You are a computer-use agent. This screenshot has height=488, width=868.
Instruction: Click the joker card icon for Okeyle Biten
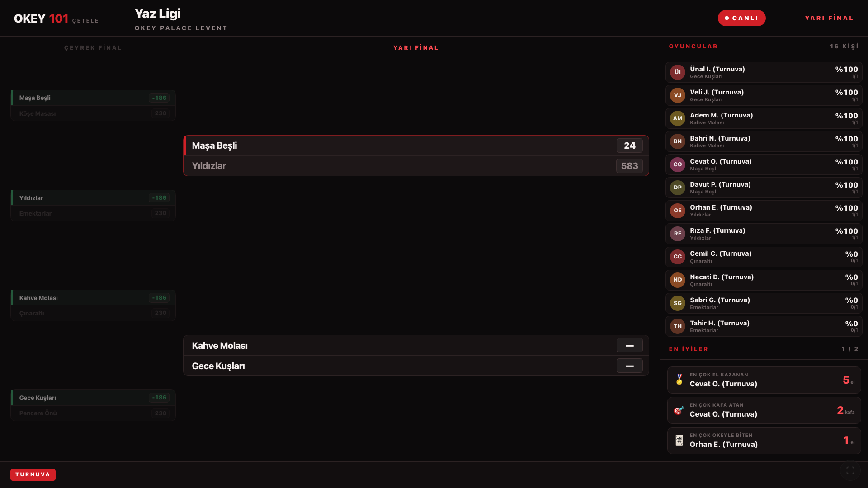(x=679, y=440)
